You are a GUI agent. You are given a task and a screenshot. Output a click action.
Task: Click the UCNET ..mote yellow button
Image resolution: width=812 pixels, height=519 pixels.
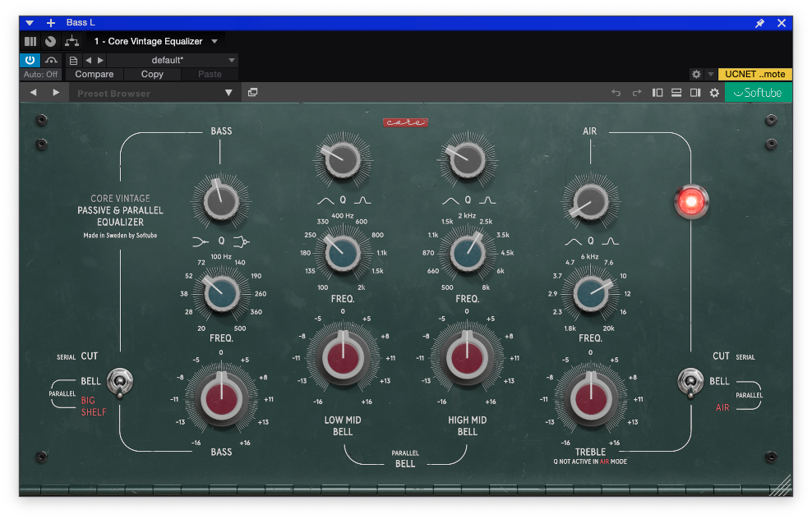point(754,74)
